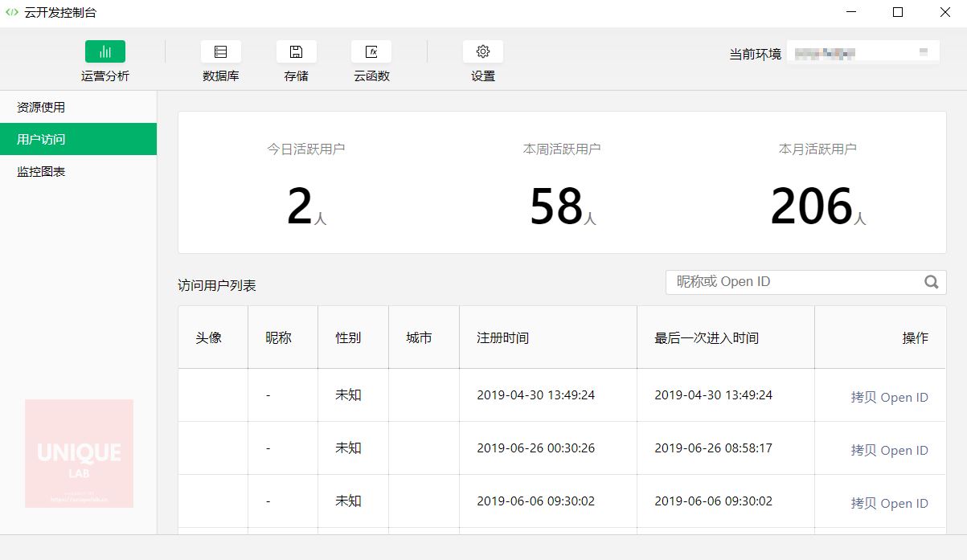Screen dimensions: 967x560
Task: Copy Open ID of the first user row
Action: pos(890,397)
